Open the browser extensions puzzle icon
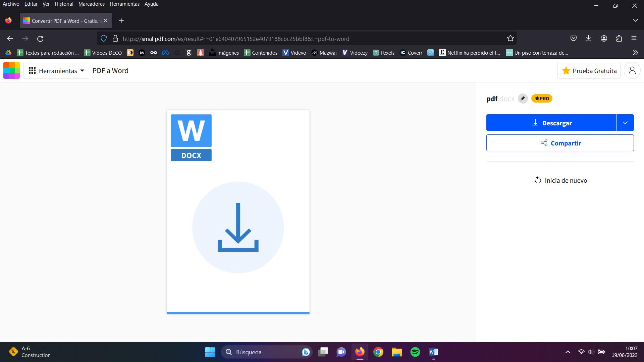644x362 pixels. [619, 39]
